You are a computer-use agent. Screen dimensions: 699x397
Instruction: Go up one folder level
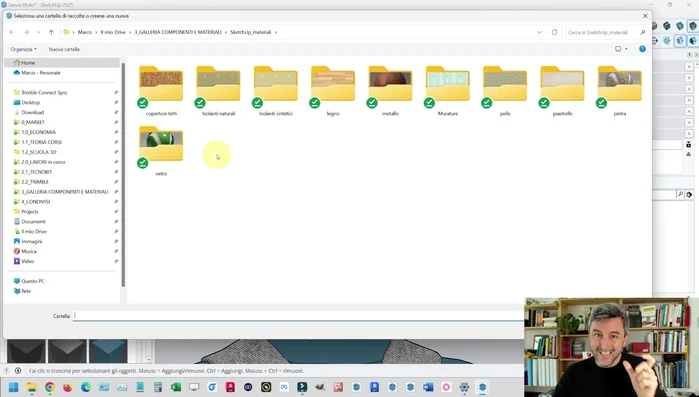tap(51, 32)
